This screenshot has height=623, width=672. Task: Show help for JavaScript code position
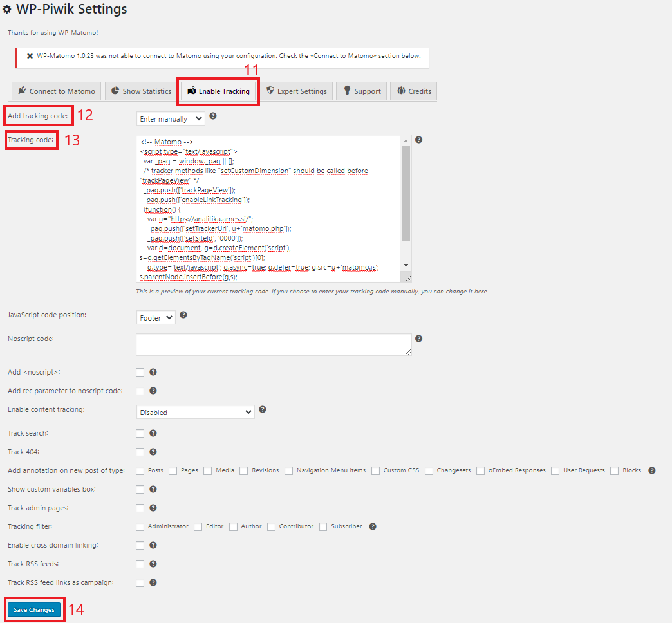[x=183, y=315]
